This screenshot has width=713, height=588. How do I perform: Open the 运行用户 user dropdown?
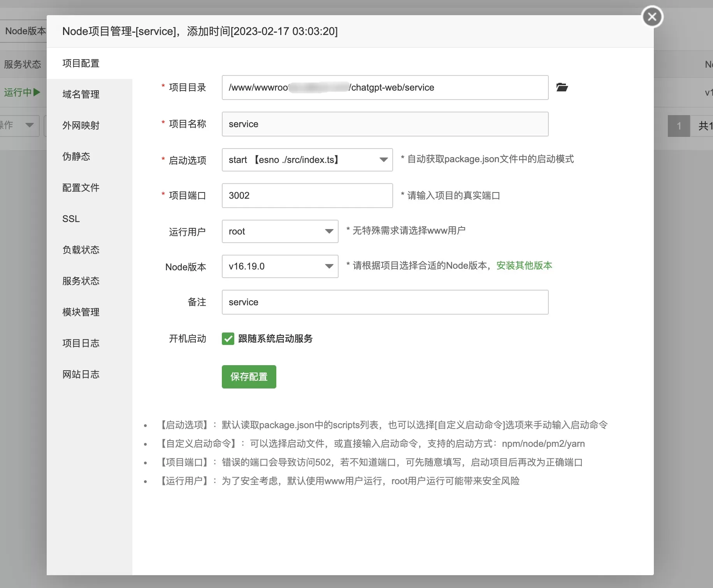[x=329, y=231]
